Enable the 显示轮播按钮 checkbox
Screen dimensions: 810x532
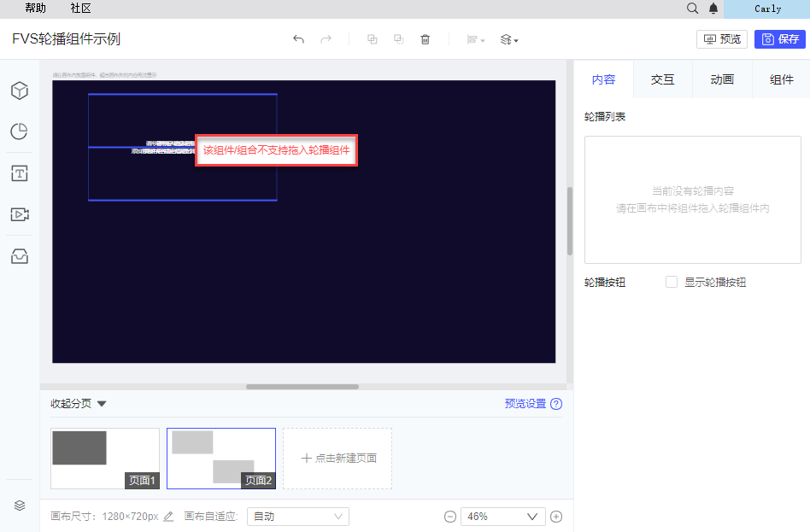click(671, 282)
